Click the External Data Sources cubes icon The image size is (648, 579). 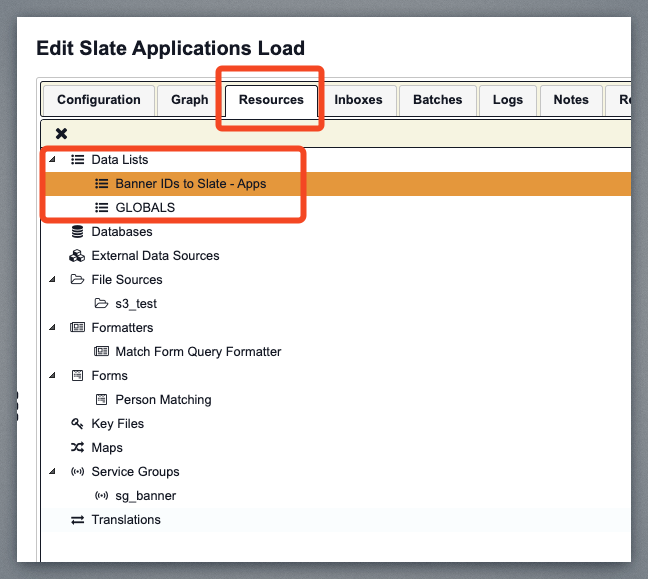coord(77,256)
